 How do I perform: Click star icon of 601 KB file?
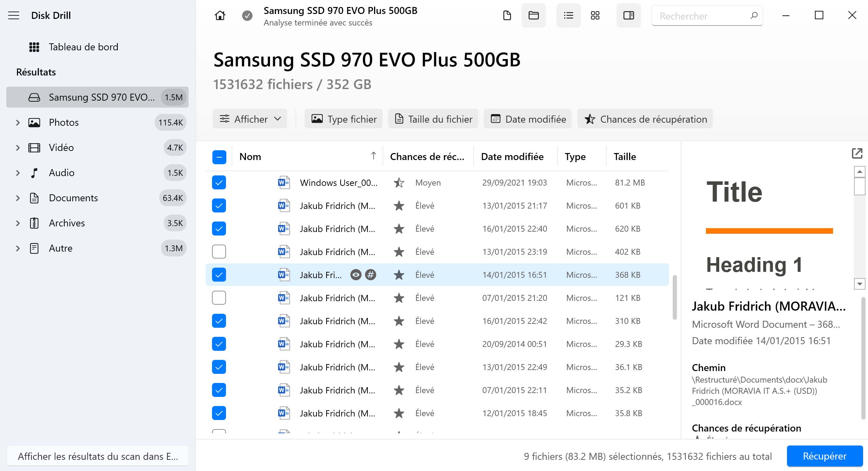click(x=399, y=206)
